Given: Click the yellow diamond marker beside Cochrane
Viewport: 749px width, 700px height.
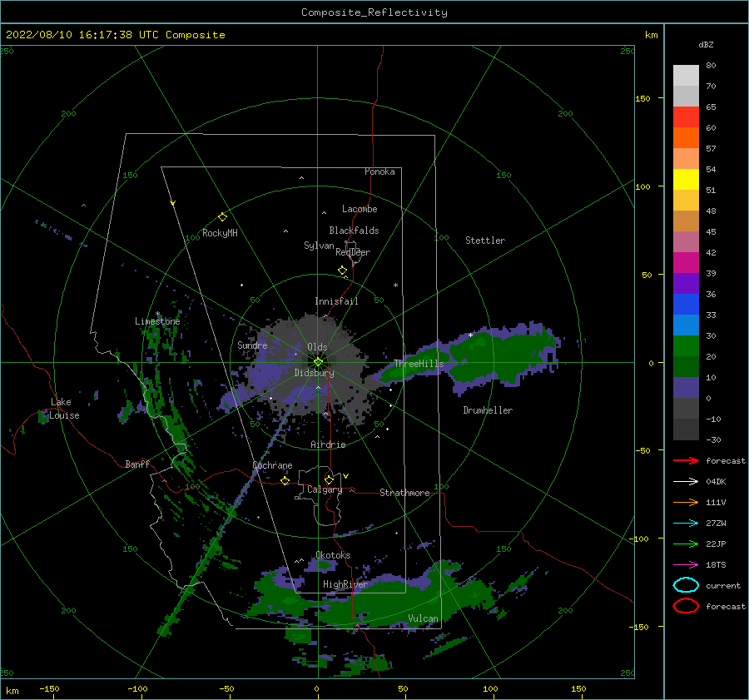Looking at the screenshot, I should coord(285,480).
